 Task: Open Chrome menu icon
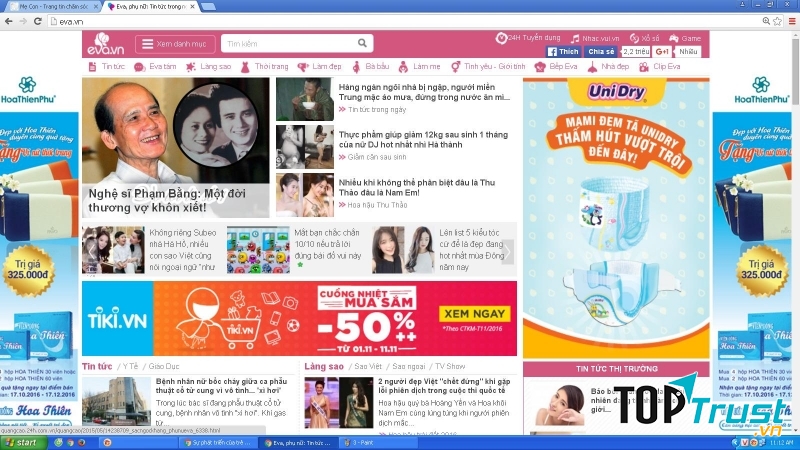click(x=790, y=20)
